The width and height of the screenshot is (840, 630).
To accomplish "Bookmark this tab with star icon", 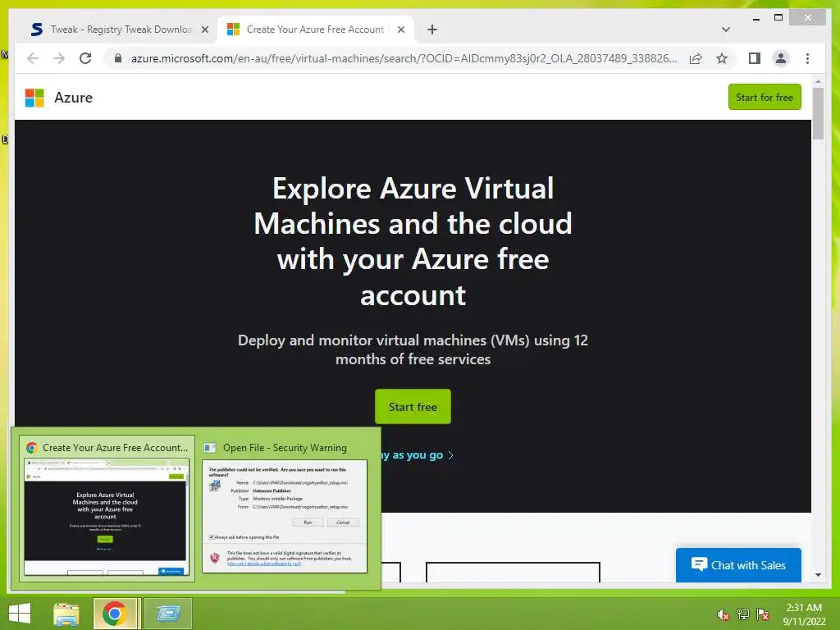I will 722,58.
